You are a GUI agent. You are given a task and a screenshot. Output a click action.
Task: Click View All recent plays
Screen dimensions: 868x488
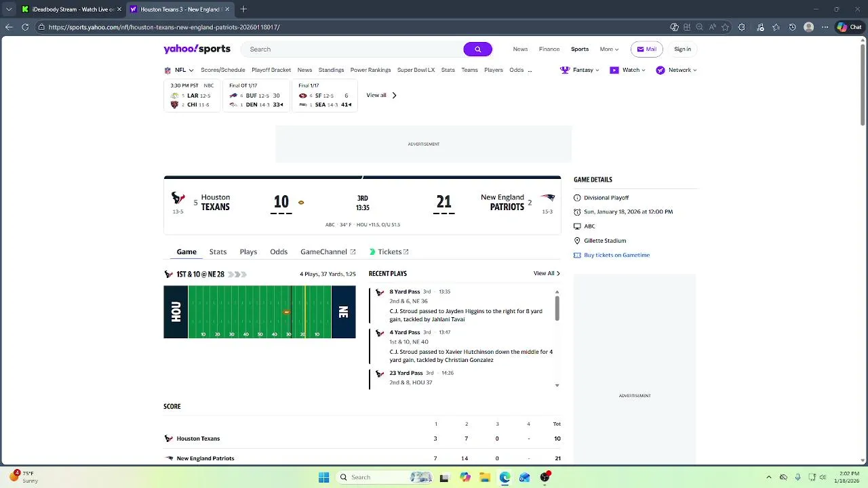547,273
